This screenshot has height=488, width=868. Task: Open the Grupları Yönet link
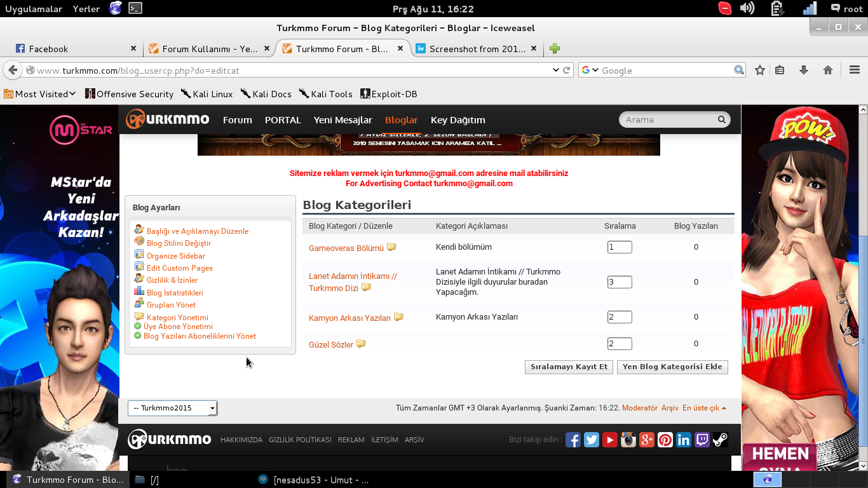tap(171, 305)
